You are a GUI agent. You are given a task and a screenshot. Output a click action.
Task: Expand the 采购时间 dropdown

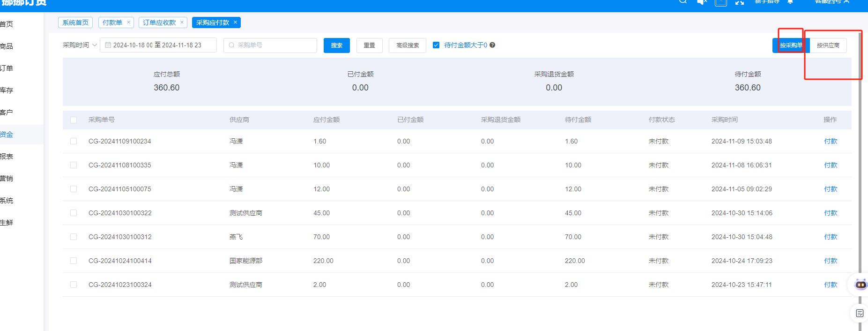click(x=80, y=45)
